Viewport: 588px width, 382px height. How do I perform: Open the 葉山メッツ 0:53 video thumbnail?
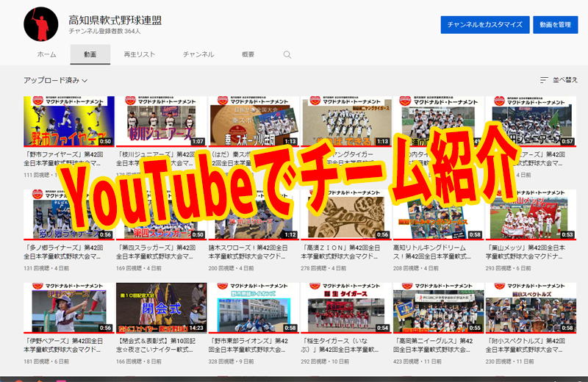[531, 215]
